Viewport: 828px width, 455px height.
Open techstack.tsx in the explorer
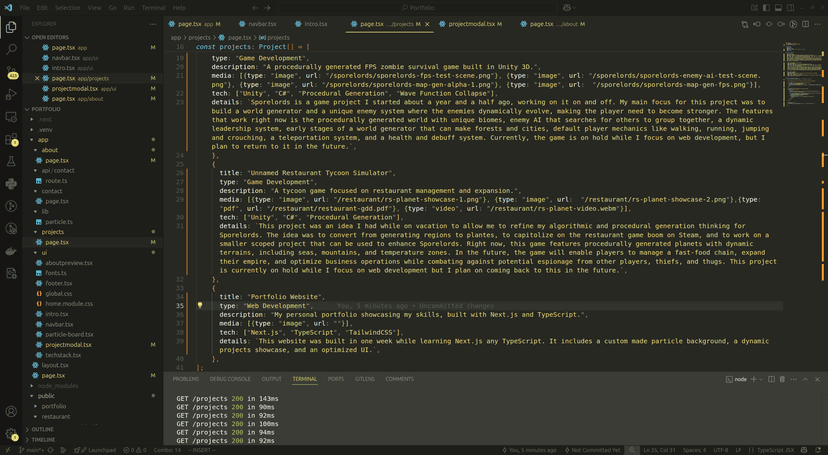click(x=63, y=355)
